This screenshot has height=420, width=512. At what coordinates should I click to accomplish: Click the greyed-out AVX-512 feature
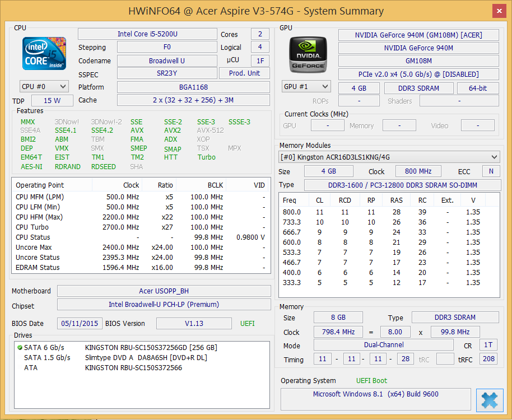coord(210,130)
